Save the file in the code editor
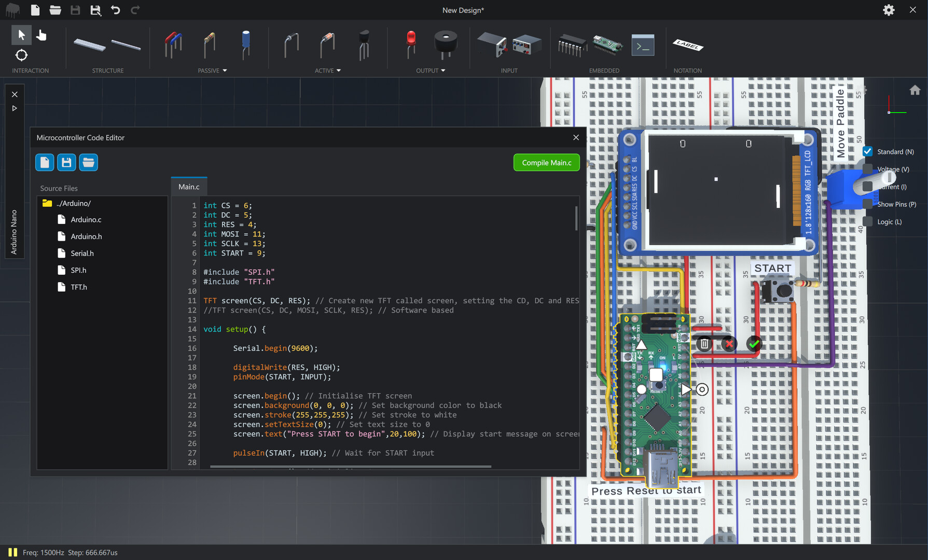The width and height of the screenshot is (928, 560). point(66,162)
